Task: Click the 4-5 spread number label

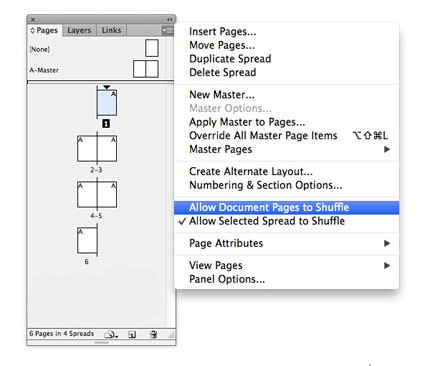Action: 96,216
